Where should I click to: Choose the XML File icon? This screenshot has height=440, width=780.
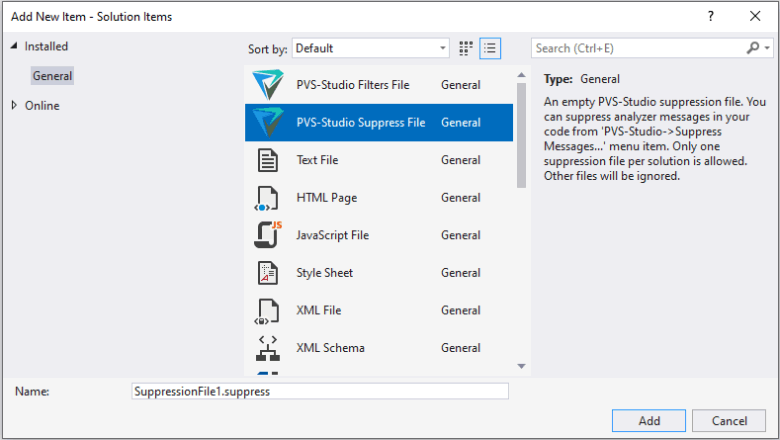click(267, 311)
